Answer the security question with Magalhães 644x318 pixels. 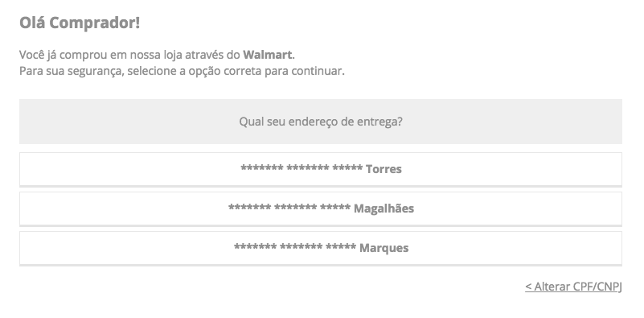(x=320, y=209)
